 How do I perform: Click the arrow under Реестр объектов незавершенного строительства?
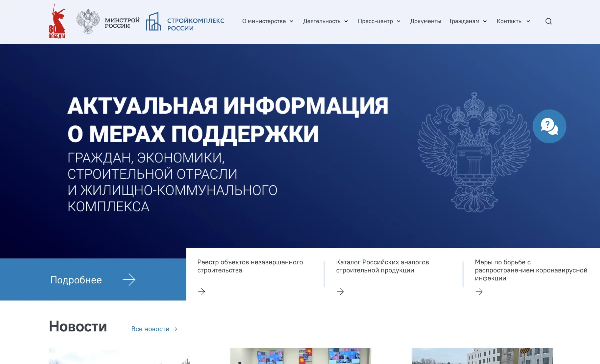tap(202, 292)
